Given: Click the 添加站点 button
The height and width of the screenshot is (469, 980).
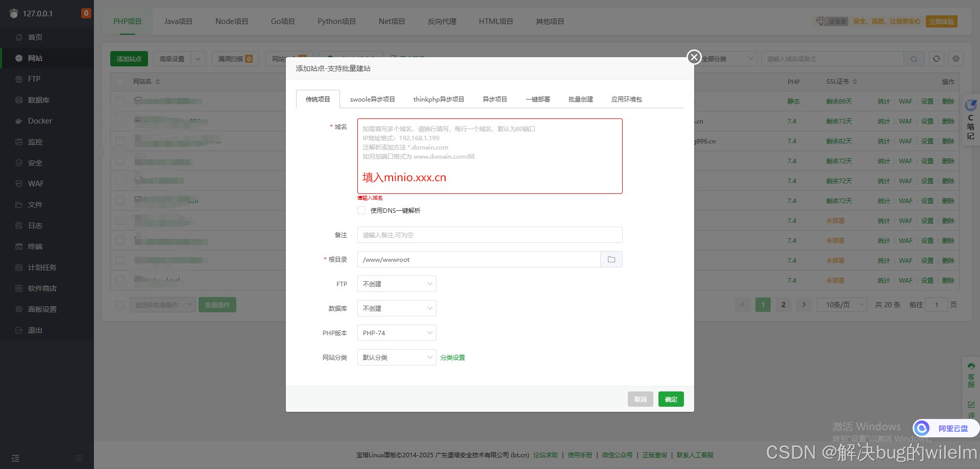Looking at the screenshot, I should [x=129, y=59].
